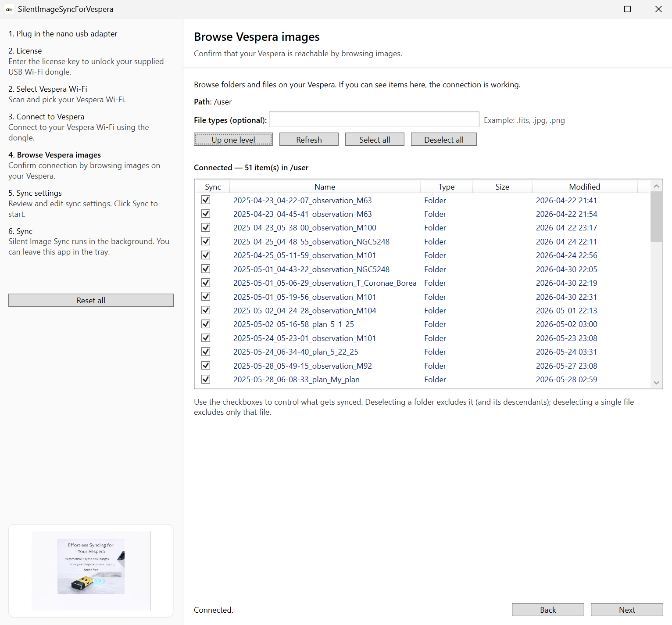Select folder name 2025-04-25_04-48-55_observation_NGC5248
Screen dimensions: 672x625
coord(311,242)
